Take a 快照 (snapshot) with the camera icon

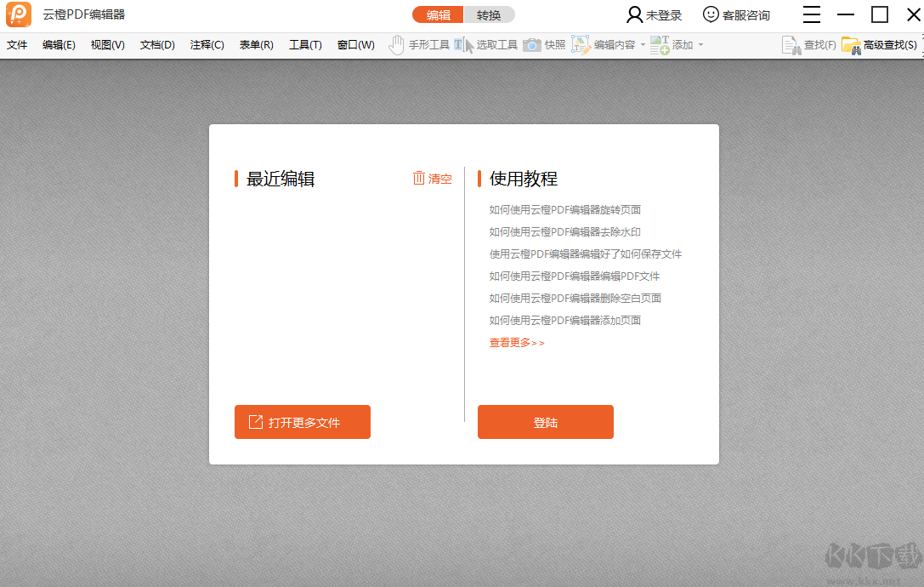tap(544, 44)
